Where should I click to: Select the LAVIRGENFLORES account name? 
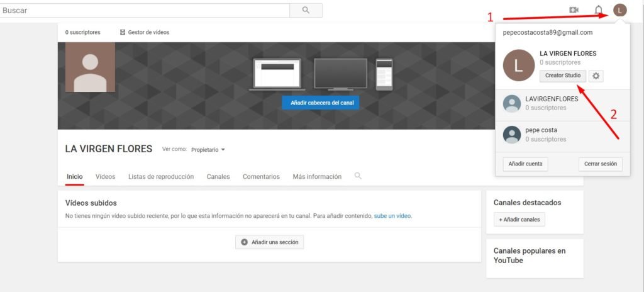click(x=552, y=99)
